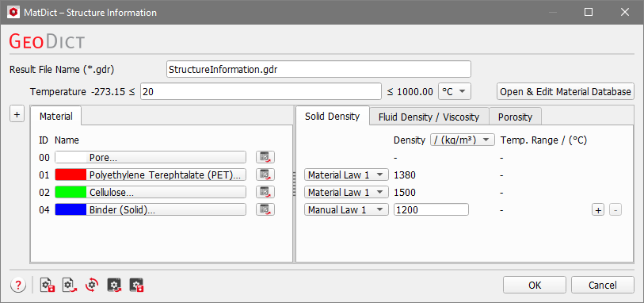Open database icon for Pore row
Image resolution: width=644 pixels, height=303 pixels.
coord(265,157)
